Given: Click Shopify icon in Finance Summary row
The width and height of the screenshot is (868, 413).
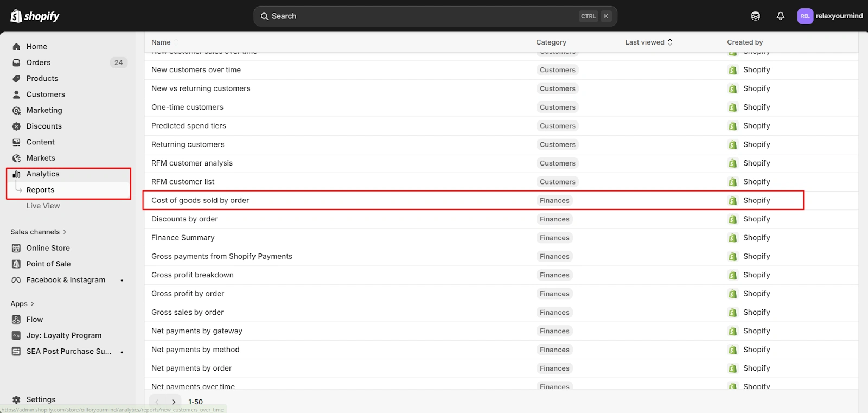Looking at the screenshot, I should [733, 238].
